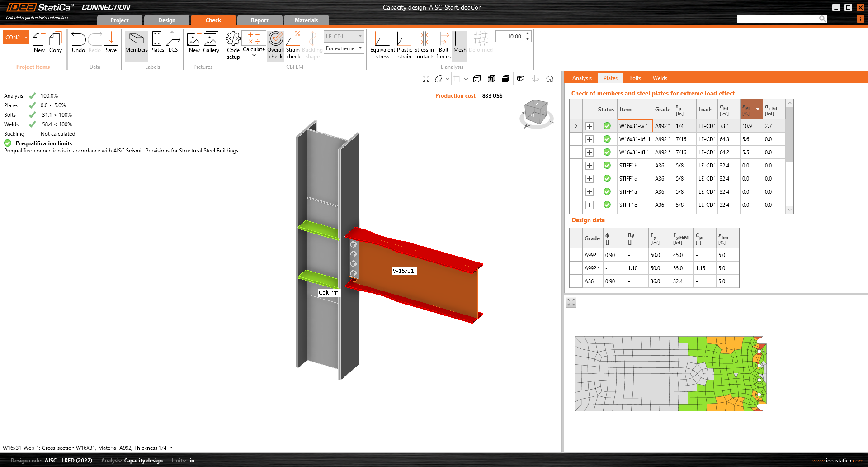Visit the www.ideastatica.com link
868x467 pixels.
point(837,461)
